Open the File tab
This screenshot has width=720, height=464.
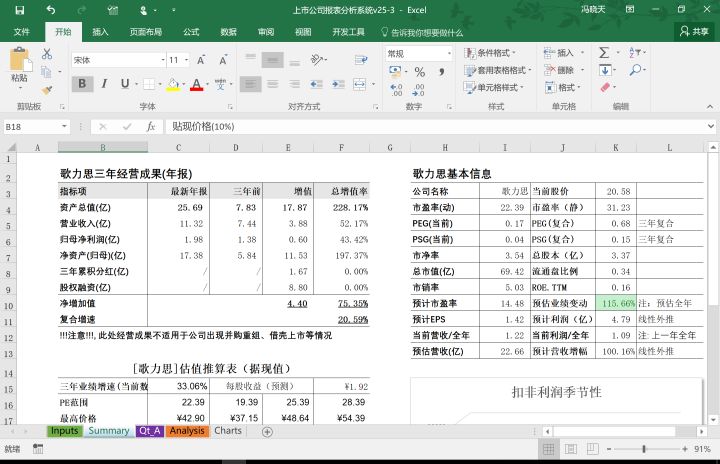coord(21,32)
